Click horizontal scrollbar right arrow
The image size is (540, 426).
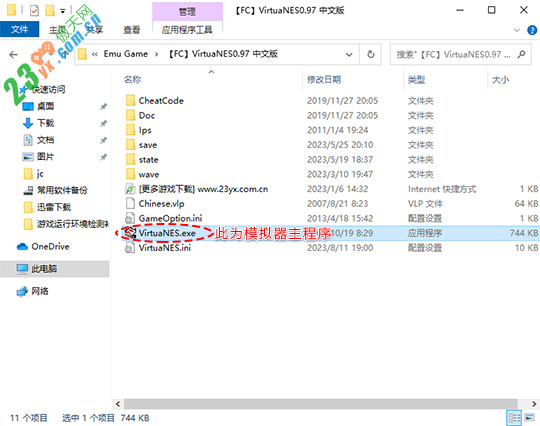click(534, 404)
